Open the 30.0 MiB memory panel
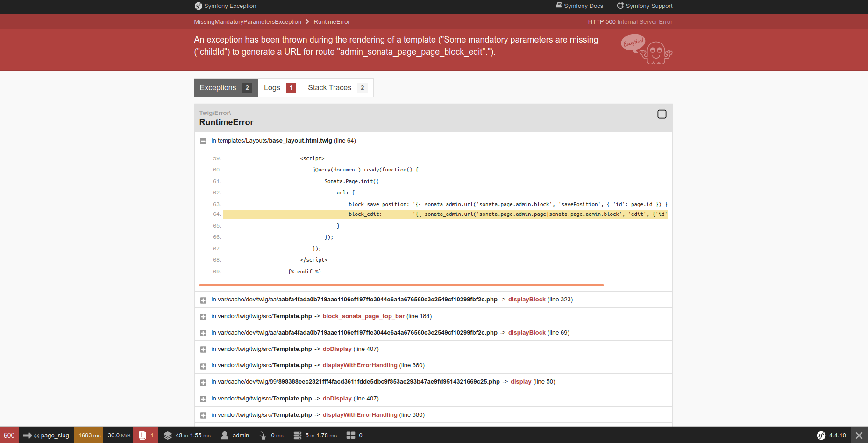Viewport: 868px width, 443px height. [119, 435]
